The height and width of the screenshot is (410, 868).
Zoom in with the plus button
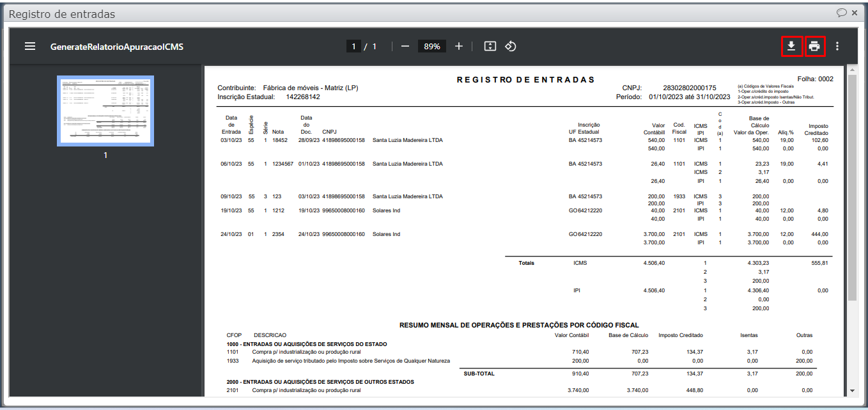[x=459, y=46]
